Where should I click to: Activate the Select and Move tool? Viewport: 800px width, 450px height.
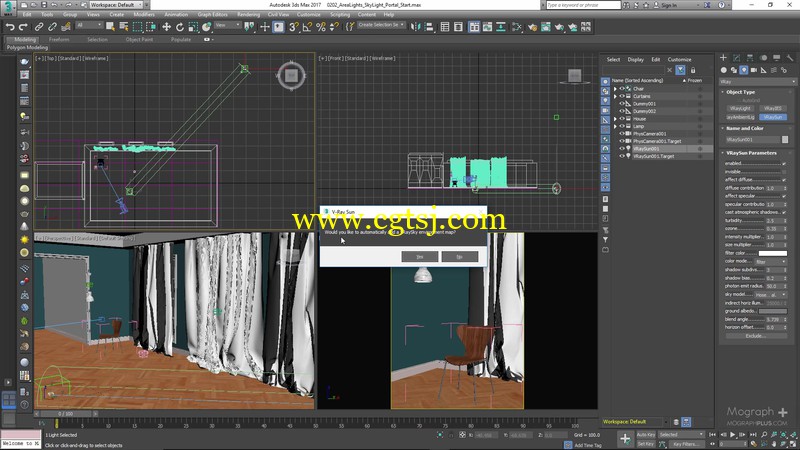click(x=166, y=27)
